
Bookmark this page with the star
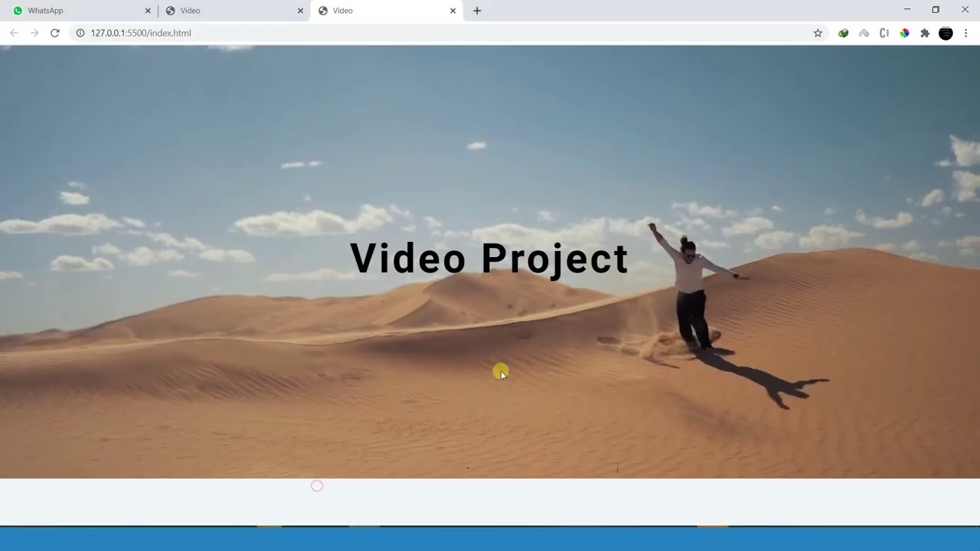pos(818,33)
